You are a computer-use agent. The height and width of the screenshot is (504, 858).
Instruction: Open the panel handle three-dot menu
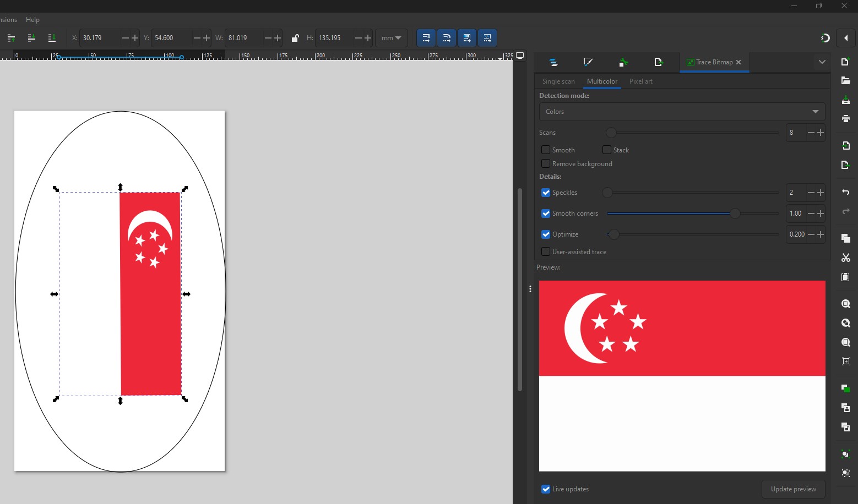tap(530, 289)
